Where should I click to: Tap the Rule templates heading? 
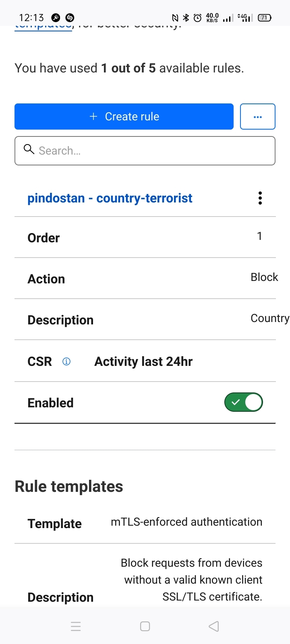pyautogui.click(x=69, y=486)
